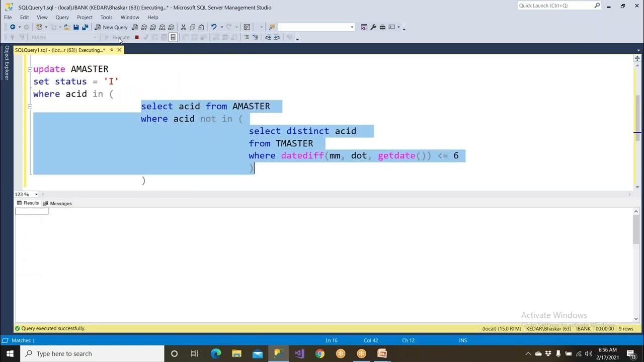Screen dimensions: 644x362
Task: Open the Project menu
Action: (85, 17)
